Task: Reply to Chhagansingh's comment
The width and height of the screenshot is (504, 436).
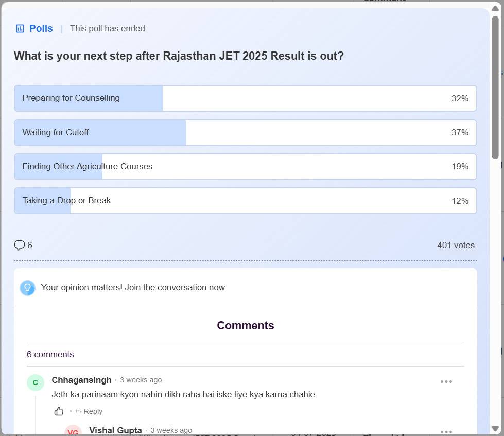Action: click(89, 411)
